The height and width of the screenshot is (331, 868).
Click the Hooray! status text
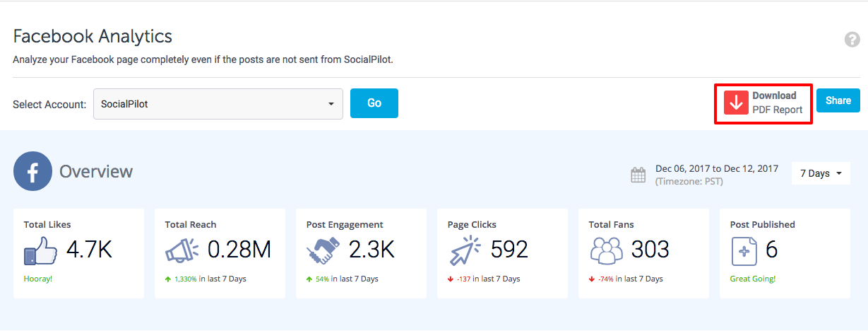(38, 279)
